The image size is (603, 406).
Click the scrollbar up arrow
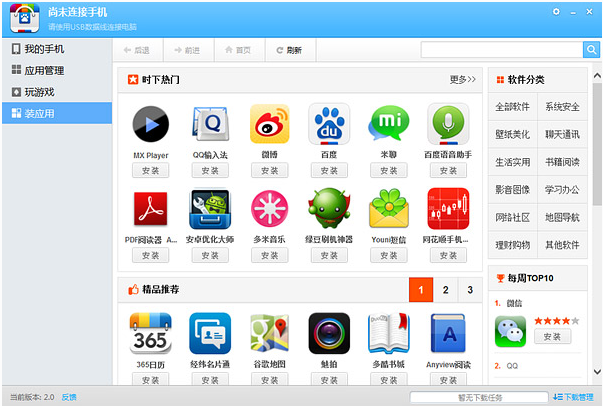(x=597, y=76)
